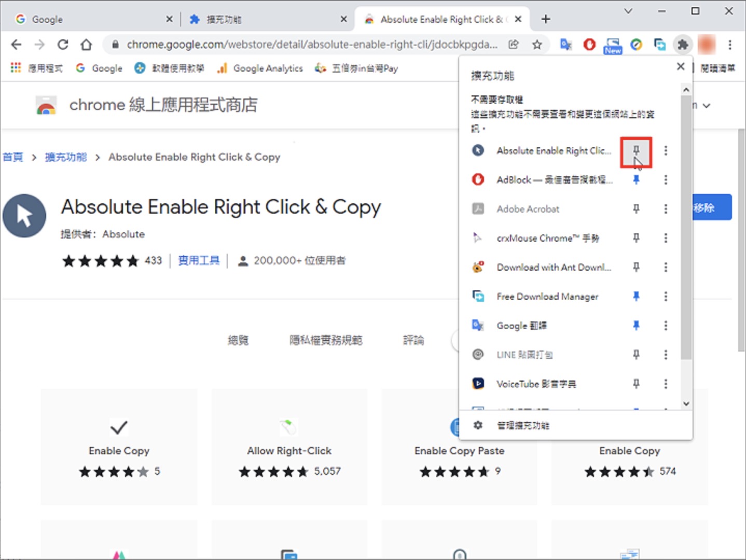
Task: Click the Ant Downloader icon in list
Action: coord(478,267)
